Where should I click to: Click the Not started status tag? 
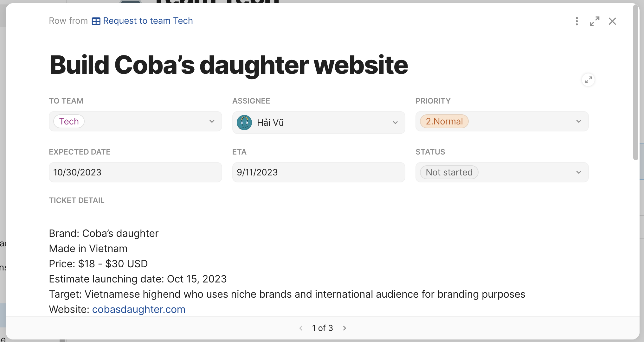pos(449,172)
